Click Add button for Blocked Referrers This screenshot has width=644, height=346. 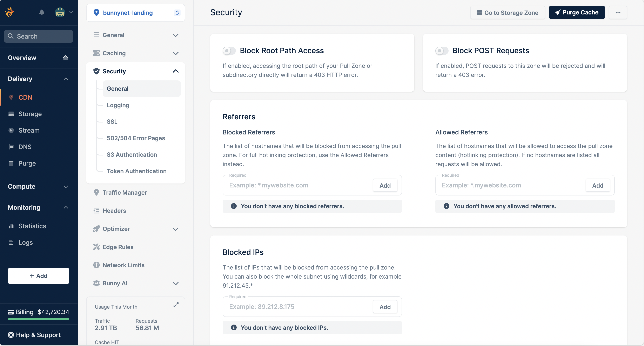click(385, 185)
